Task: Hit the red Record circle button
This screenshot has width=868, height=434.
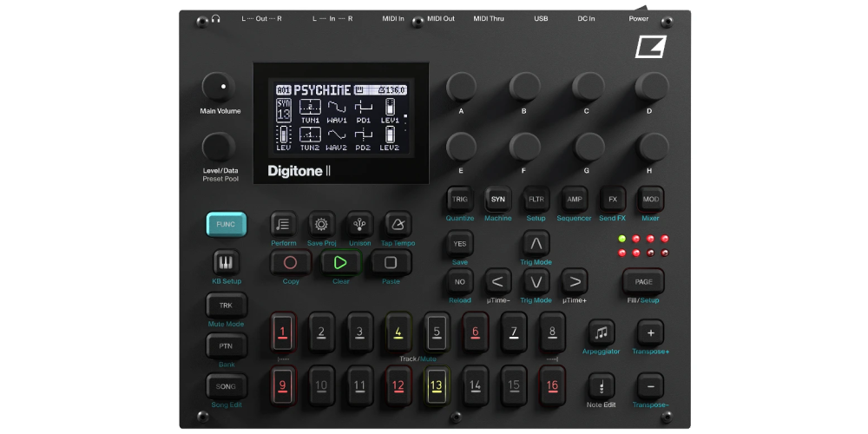Action: tap(291, 262)
